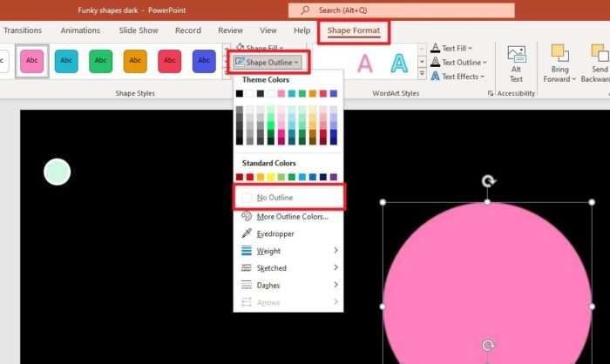Apply the pink filled WordArt style
The width and height of the screenshot is (610, 364).
(365, 64)
